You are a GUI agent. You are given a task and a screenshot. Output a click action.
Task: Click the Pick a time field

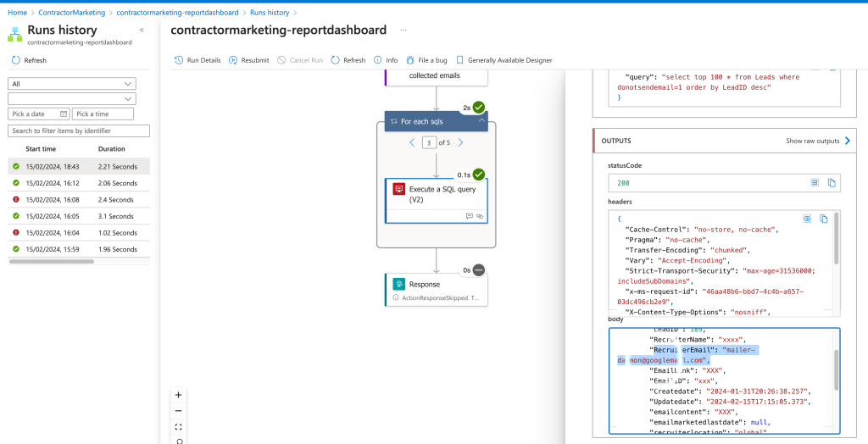coord(103,114)
